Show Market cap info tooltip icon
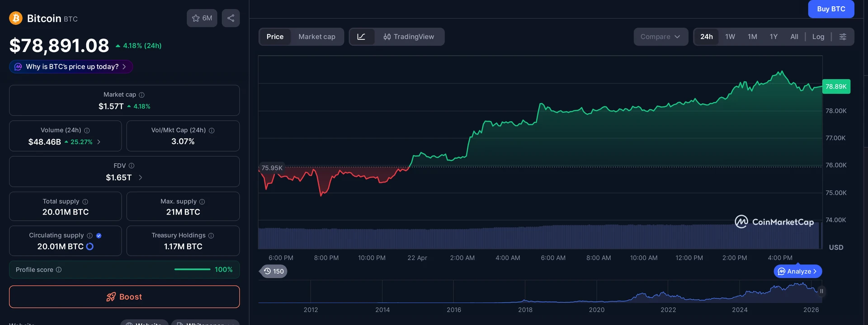This screenshot has height=325, width=868. (142, 95)
